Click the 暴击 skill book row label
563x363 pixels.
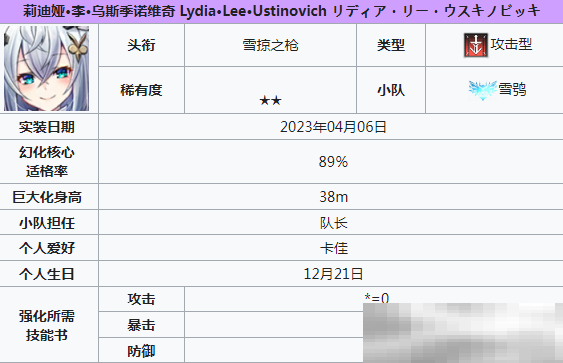(141, 325)
